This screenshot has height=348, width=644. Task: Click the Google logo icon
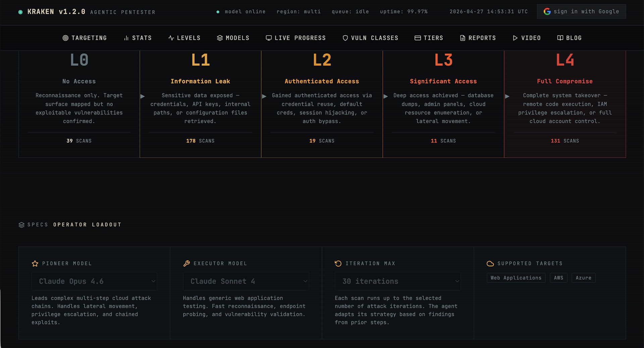point(547,11)
